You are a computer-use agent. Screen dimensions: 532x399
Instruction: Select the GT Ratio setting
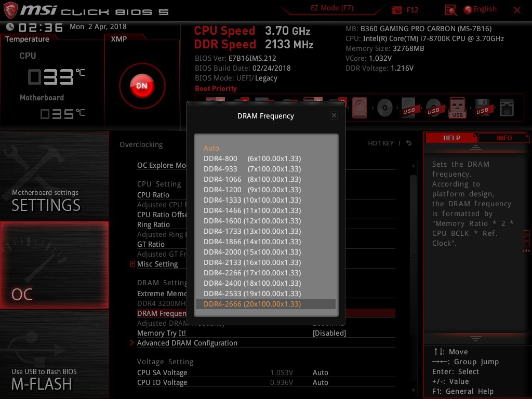151,244
